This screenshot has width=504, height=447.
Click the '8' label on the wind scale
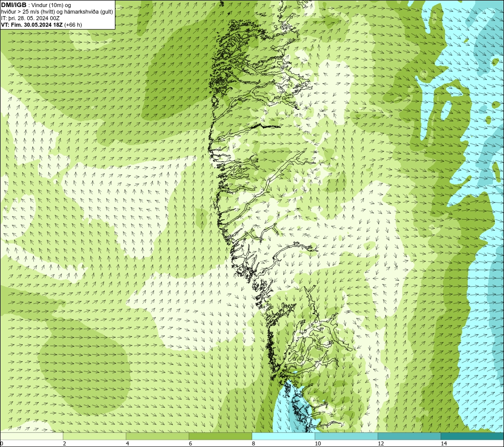254,443
